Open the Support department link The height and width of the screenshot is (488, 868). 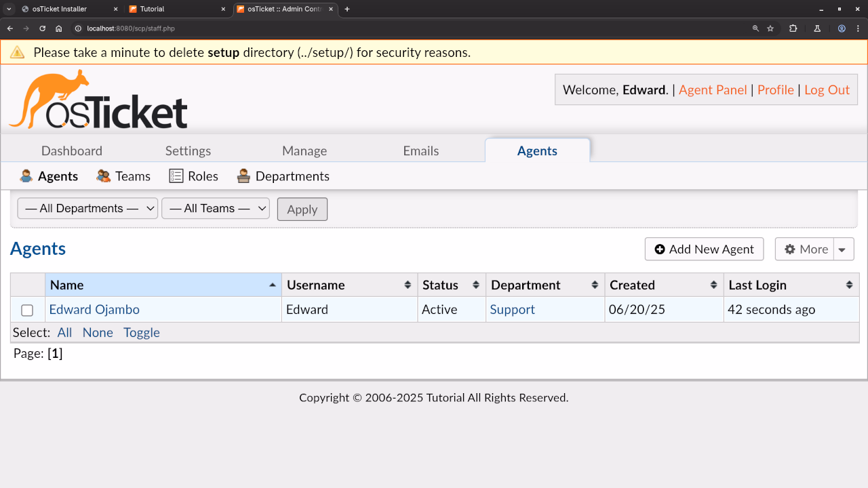pyautogui.click(x=513, y=310)
